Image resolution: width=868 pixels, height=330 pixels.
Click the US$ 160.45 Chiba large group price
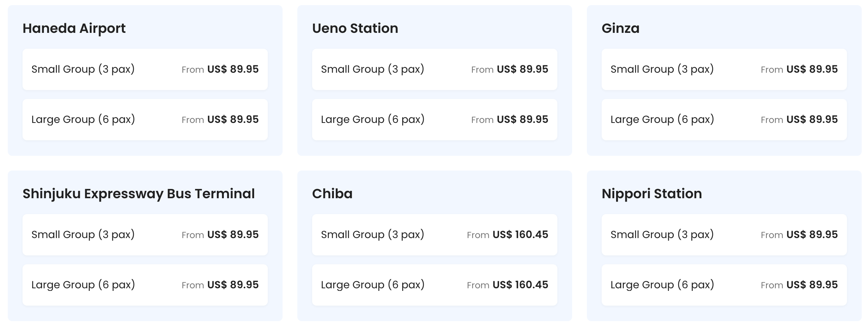[x=520, y=285]
